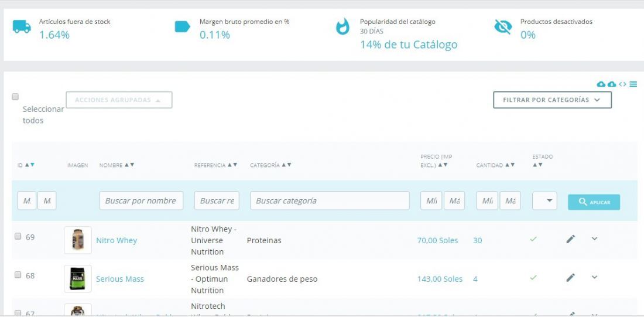Click the crossed-eye disabled products icon
The width and height of the screenshot is (644, 317).
click(503, 27)
